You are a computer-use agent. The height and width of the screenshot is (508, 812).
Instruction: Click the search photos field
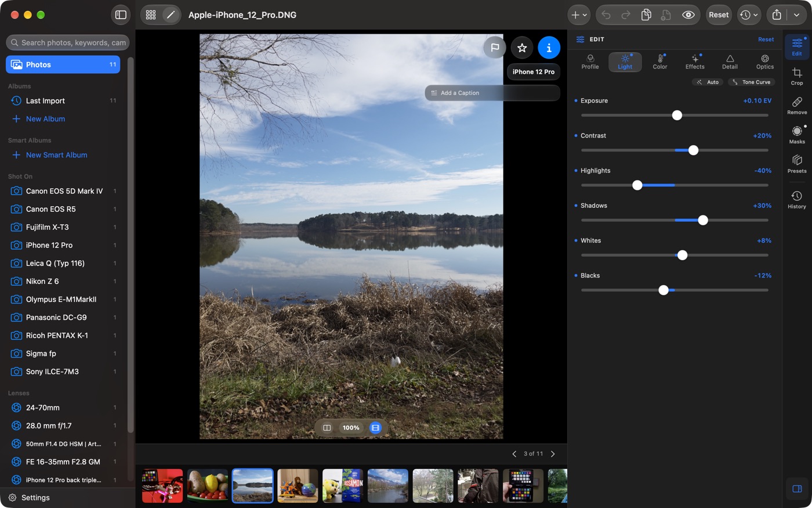point(68,42)
